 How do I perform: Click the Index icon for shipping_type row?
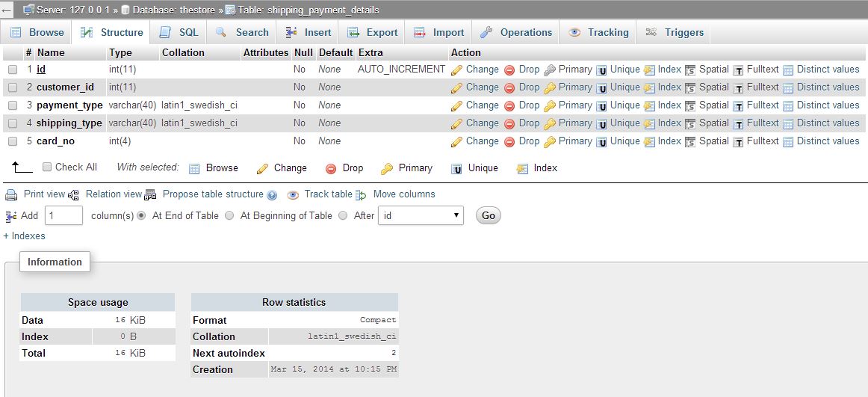click(x=649, y=123)
